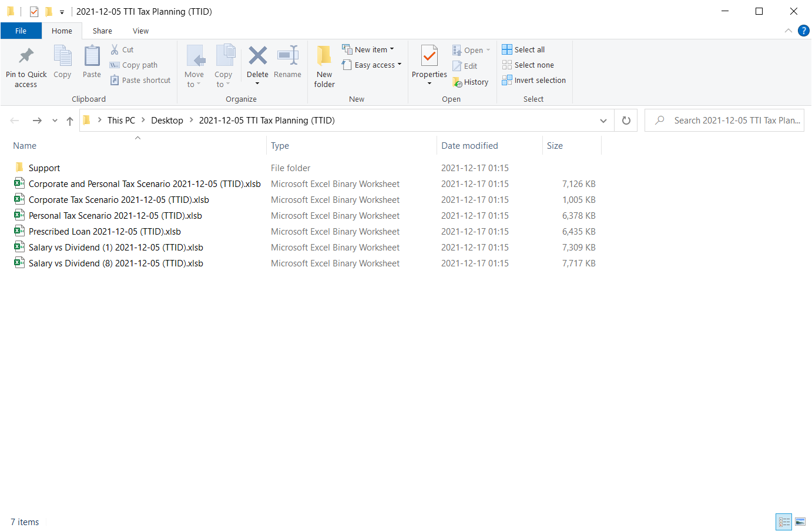
Task: Switch to the Share ribbon tab
Action: [x=102, y=31]
